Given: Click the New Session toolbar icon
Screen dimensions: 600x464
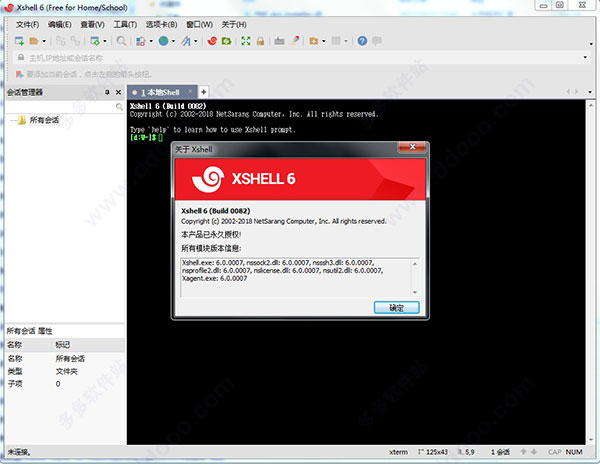Looking at the screenshot, I should pyautogui.click(x=19, y=41).
